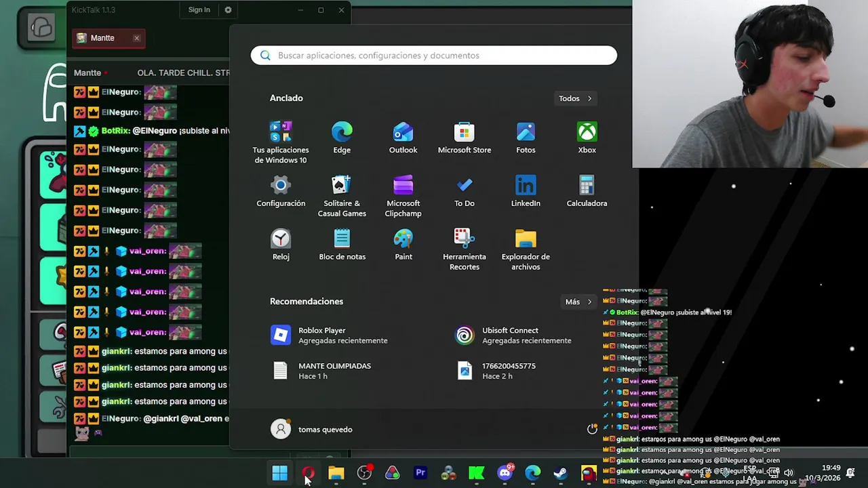Open Steam from taskbar
The image size is (868, 488).
[561, 473]
